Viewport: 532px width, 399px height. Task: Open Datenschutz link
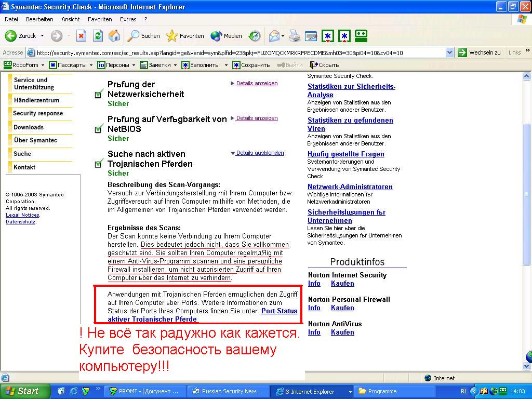[x=21, y=221]
